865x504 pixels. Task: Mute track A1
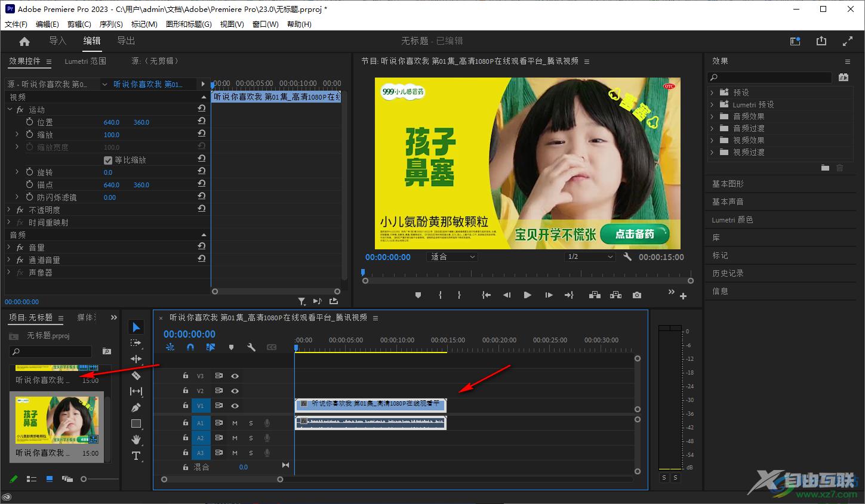click(x=235, y=423)
